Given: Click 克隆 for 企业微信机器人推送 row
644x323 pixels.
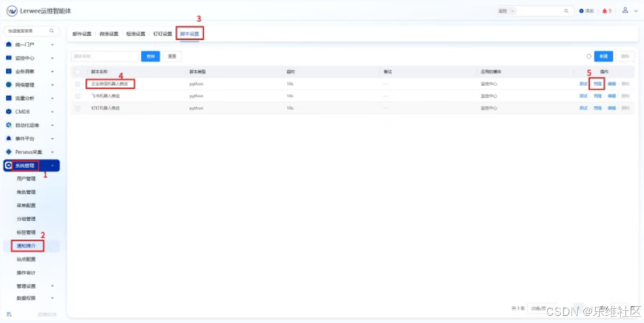Looking at the screenshot, I should 598,84.
